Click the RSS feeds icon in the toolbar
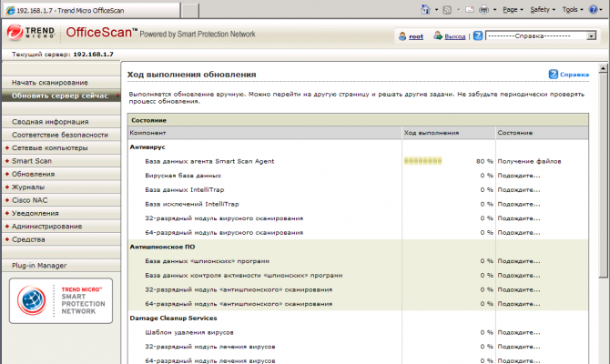Image resolution: width=610 pixels, height=364 pixels. click(447, 10)
